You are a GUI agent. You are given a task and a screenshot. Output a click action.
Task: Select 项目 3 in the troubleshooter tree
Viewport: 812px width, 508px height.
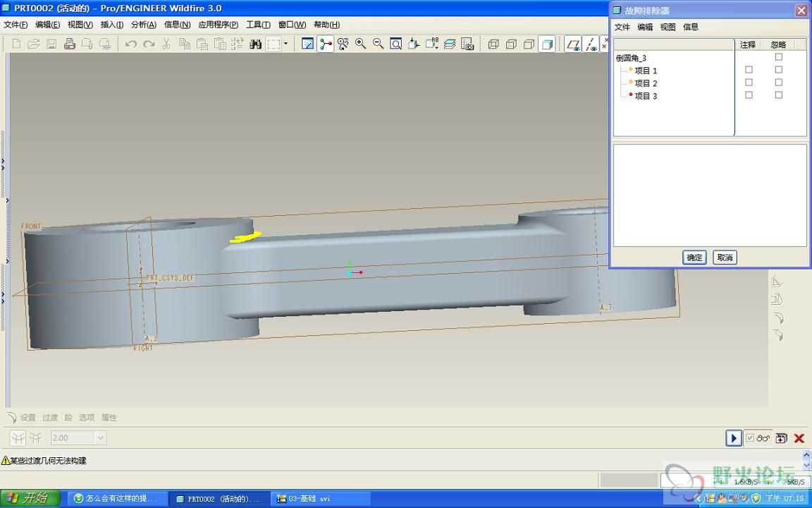click(x=646, y=96)
